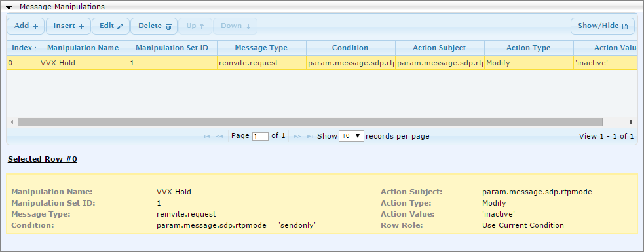Click the 'Use Current Condition' Row Role value
This screenshot has width=644, height=252.
[x=523, y=225]
